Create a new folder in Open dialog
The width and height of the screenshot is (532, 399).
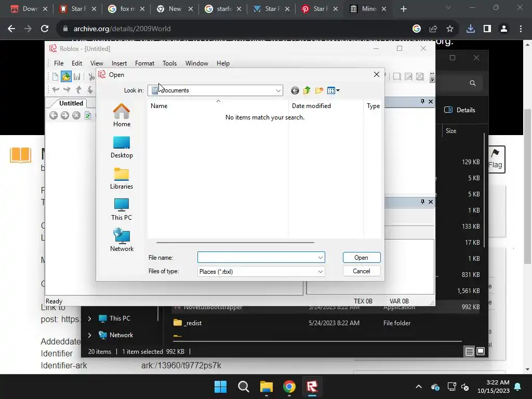319,90
